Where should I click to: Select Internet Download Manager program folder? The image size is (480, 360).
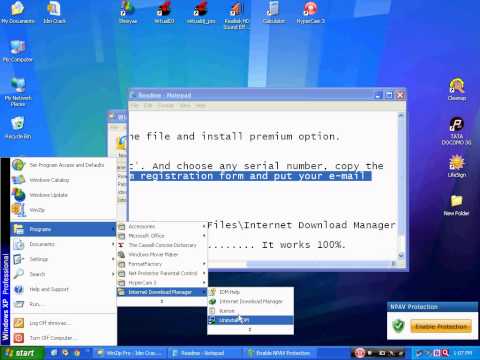[162, 292]
